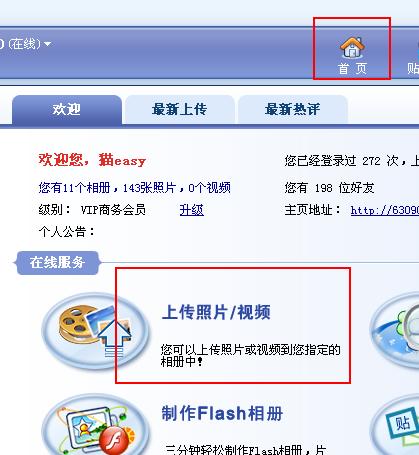
Task: Click the upload description text about 指定的相册
Action: click(x=250, y=355)
